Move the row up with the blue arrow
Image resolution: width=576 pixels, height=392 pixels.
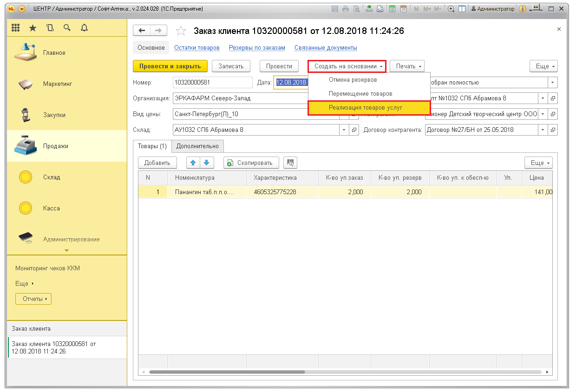(193, 163)
